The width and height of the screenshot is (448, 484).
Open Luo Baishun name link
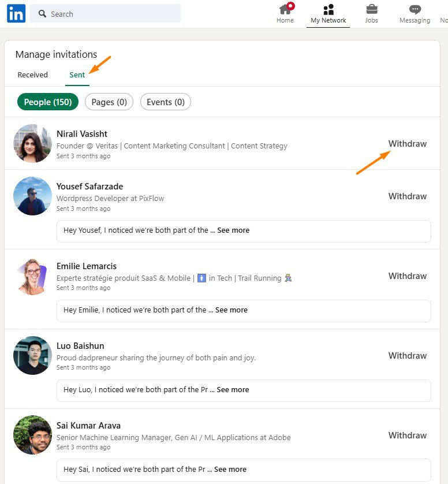[80, 346]
